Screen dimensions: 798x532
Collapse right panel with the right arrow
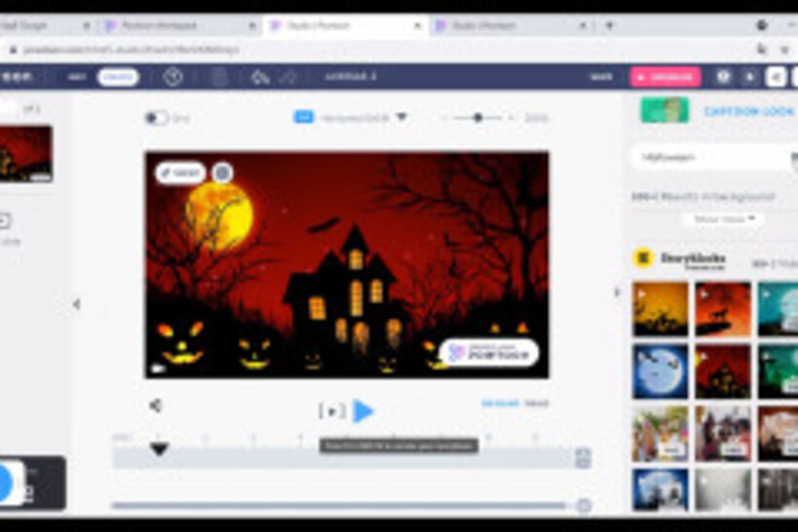coord(617,292)
